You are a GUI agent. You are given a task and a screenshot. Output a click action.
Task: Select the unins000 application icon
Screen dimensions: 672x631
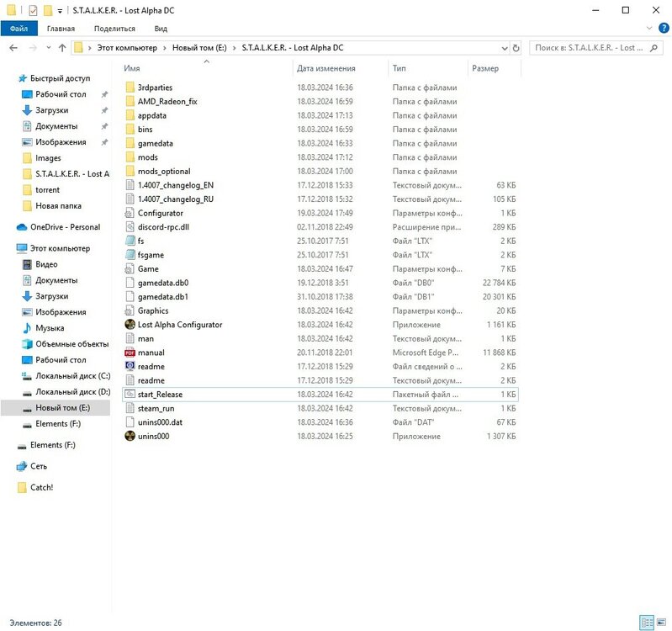coord(130,437)
